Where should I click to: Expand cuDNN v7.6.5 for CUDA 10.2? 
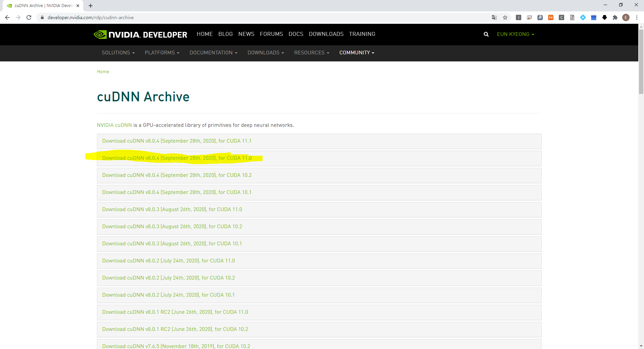pyautogui.click(x=319, y=344)
